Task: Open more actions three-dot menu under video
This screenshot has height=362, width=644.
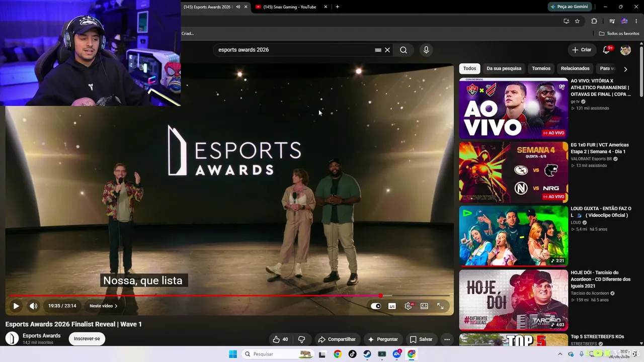Action: point(447,339)
